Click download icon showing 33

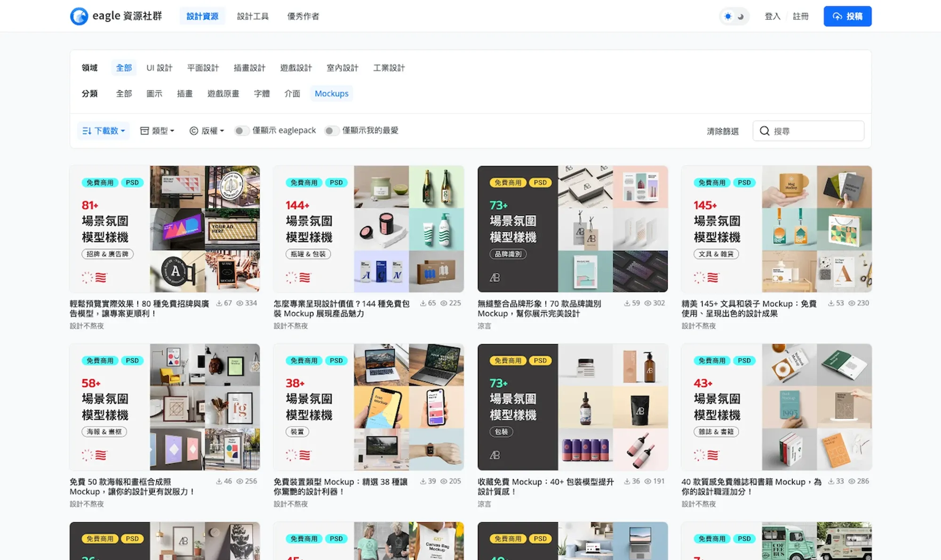(x=831, y=481)
